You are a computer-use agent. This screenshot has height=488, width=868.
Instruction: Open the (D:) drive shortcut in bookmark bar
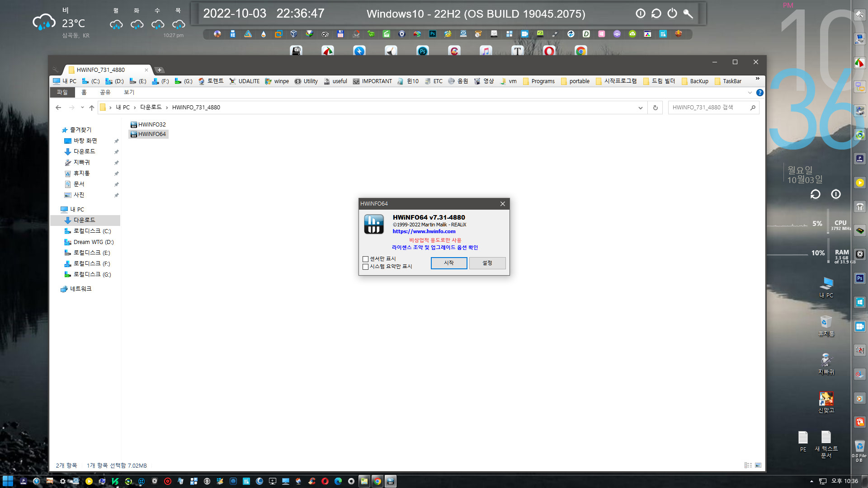tap(114, 81)
